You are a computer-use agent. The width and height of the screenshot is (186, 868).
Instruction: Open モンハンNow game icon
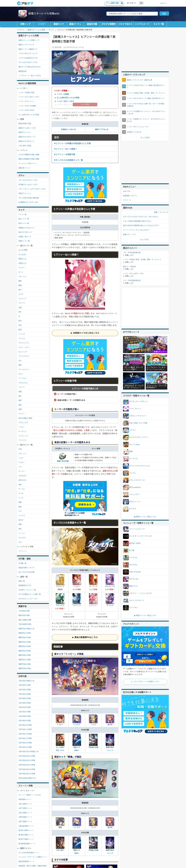[x=126, y=444]
